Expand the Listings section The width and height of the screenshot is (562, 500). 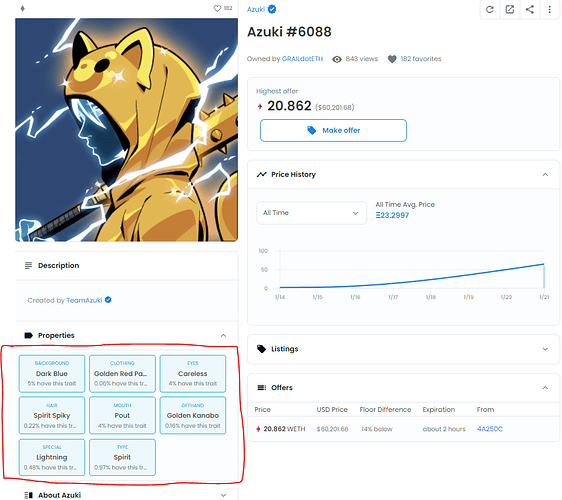[x=545, y=349]
